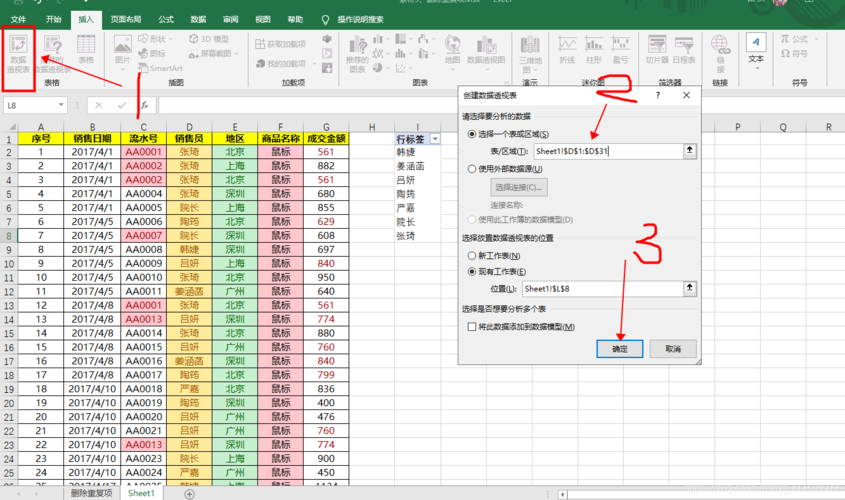This screenshot has width=845, height=500.
Task: Click cell AA0007 in serial column
Action: [144, 235]
